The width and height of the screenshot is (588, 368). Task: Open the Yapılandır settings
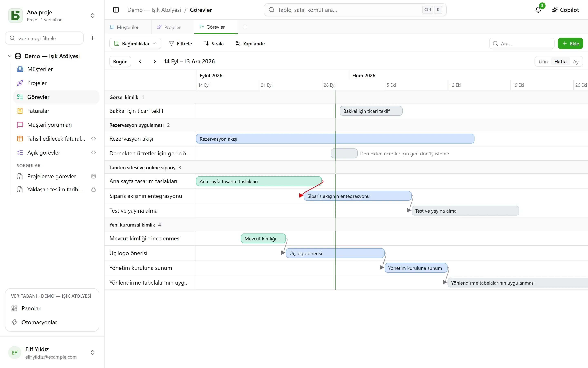pos(251,44)
